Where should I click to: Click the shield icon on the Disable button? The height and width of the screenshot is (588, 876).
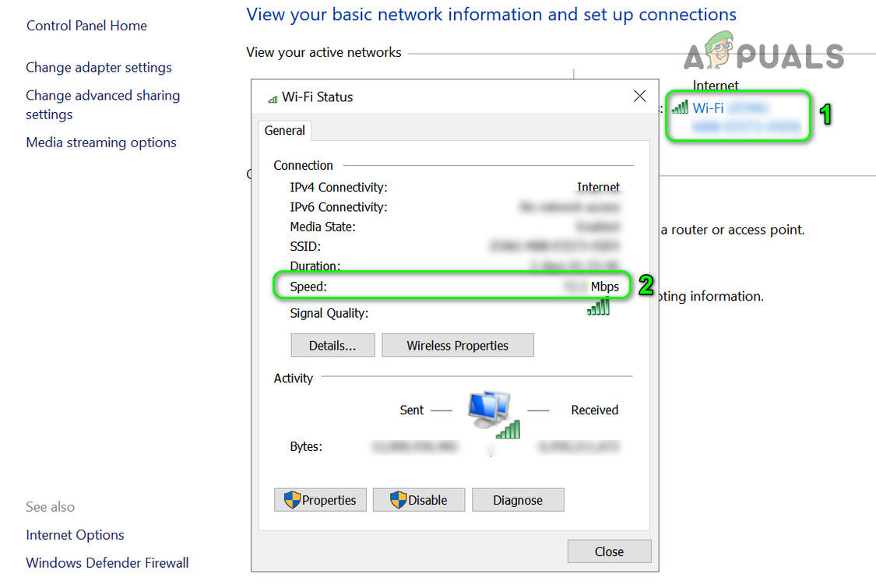click(399, 500)
